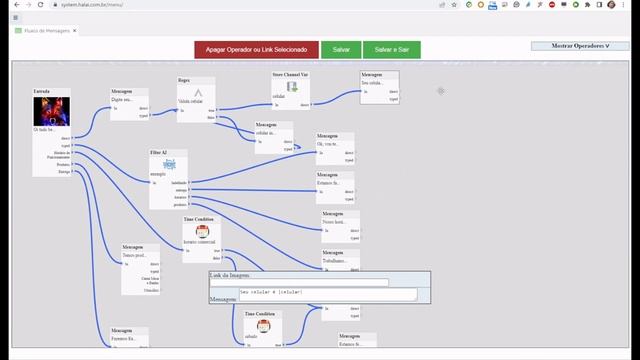The width and height of the screenshot is (640, 360).
Task: Click the Mensagem text area
Action: click(328, 295)
